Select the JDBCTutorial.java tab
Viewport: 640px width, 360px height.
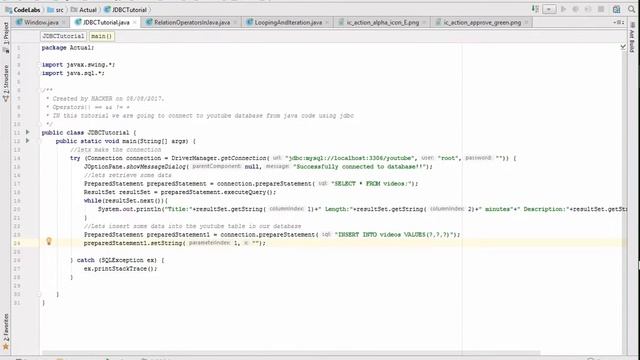[106, 22]
